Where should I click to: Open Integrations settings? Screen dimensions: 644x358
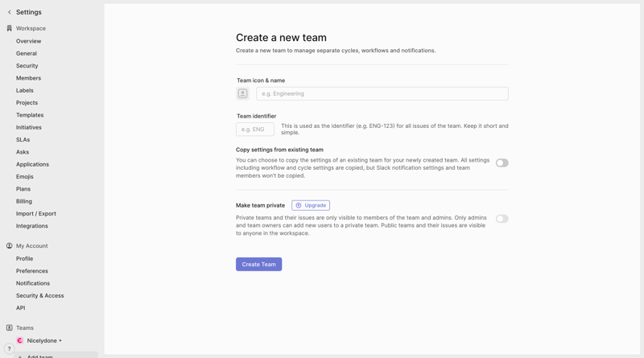coord(32,226)
